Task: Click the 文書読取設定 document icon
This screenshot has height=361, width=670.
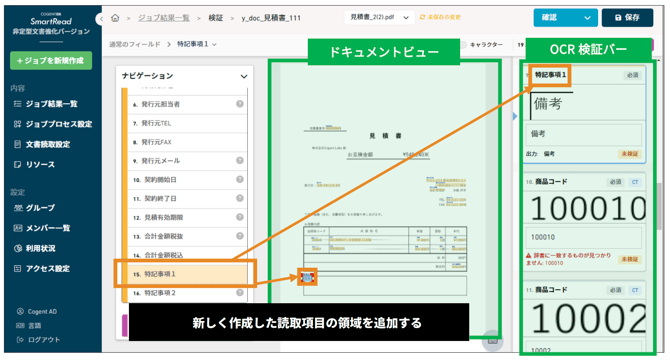Action: [x=18, y=144]
